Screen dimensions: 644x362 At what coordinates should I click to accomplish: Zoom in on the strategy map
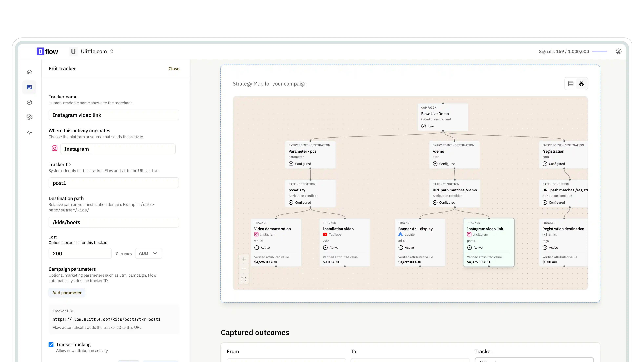click(244, 259)
